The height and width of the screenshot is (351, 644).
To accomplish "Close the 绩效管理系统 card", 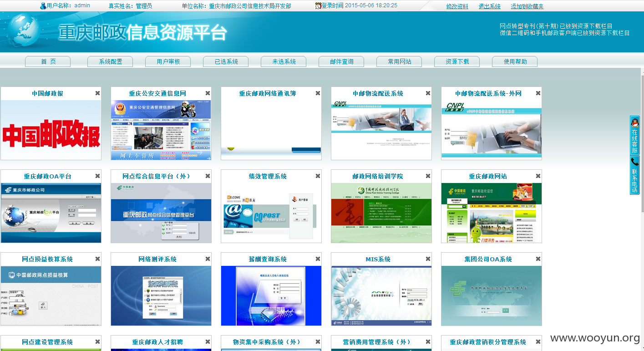I will click(318, 176).
